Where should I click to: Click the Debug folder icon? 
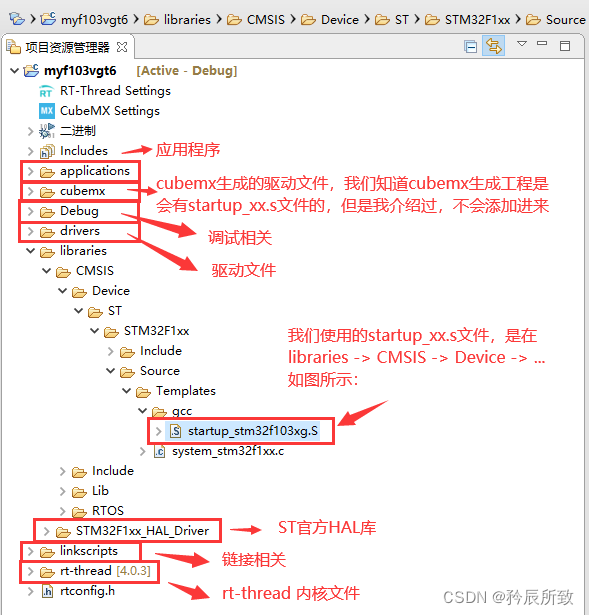[x=47, y=212]
